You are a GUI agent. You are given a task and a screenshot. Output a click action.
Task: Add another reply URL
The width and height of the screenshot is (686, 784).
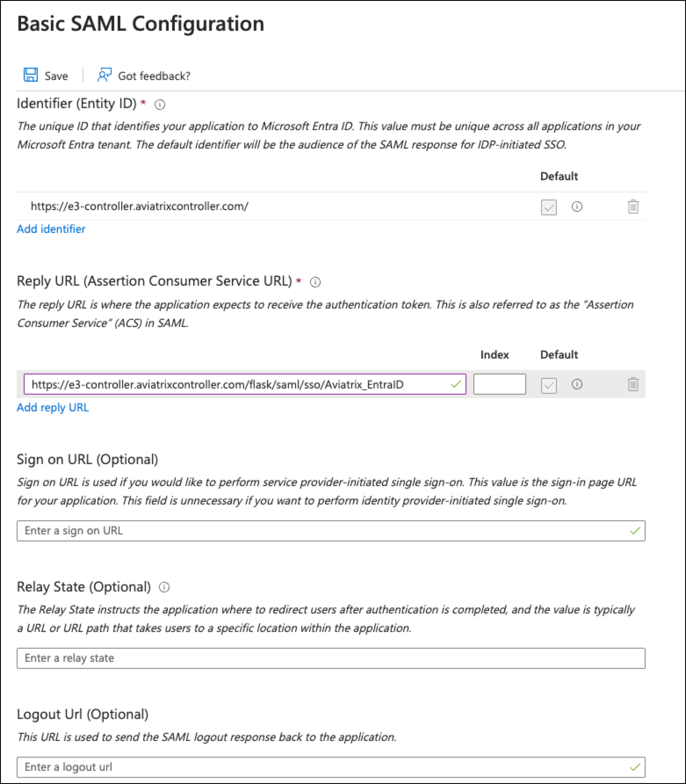point(52,407)
